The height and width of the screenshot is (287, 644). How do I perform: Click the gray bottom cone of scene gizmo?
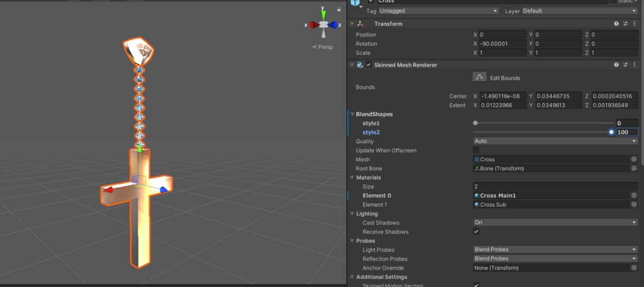click(x=324, y=35)
